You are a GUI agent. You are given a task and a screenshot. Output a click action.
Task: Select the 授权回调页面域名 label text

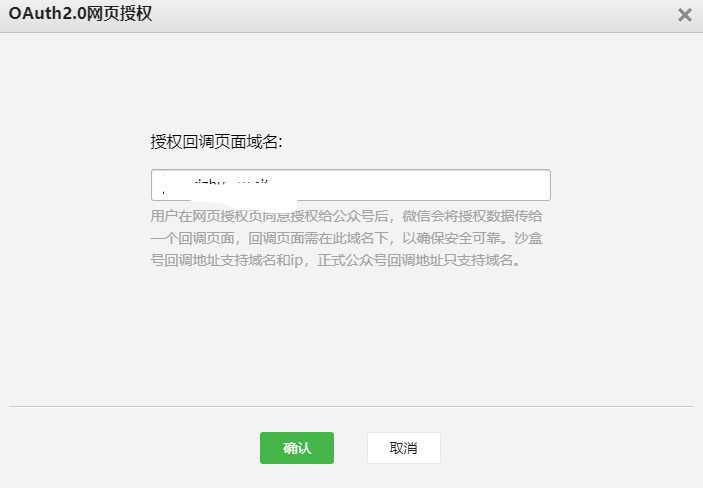pyautogui.click(x=217, y=142)
